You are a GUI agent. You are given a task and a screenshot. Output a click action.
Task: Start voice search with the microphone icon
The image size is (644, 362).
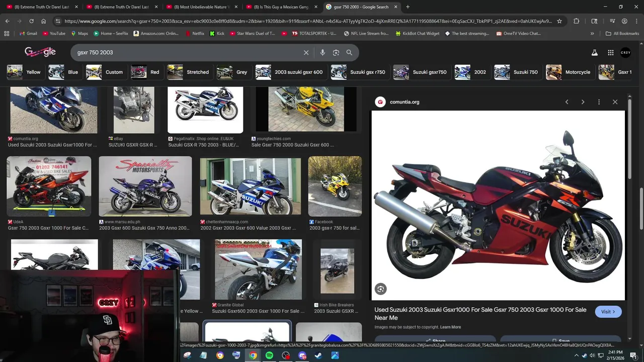point(323,52)
